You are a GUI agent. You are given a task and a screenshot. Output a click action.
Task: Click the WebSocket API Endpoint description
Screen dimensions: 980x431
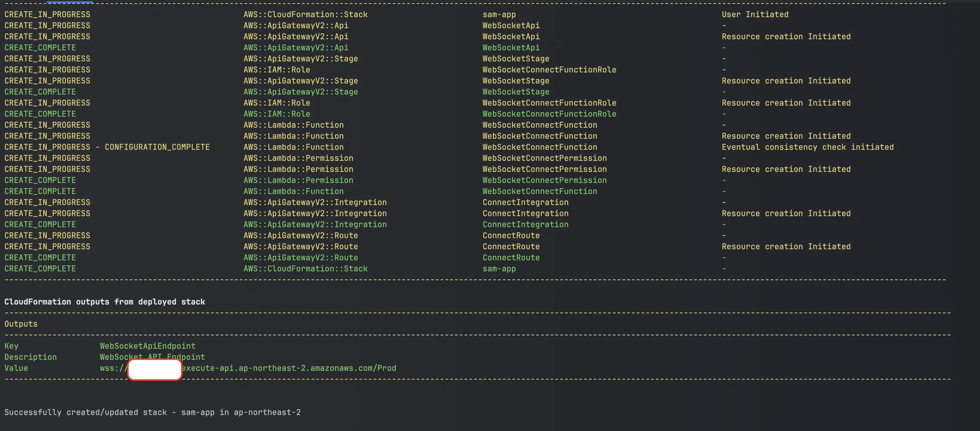pyautogui.click(x=152, y=357)
